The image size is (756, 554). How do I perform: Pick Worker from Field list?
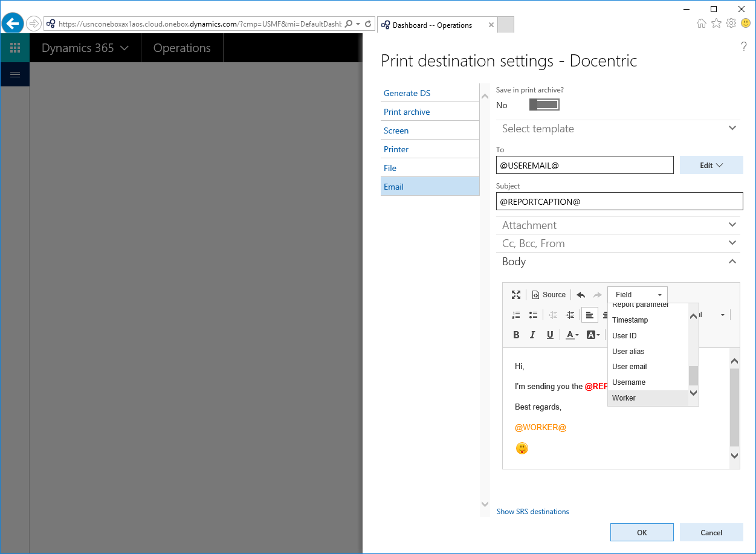[648, 398]
